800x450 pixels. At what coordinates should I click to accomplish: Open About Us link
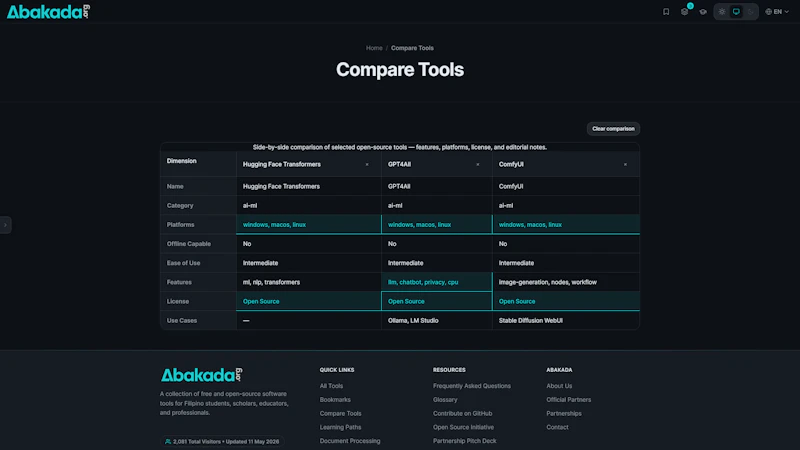[559, 386]
